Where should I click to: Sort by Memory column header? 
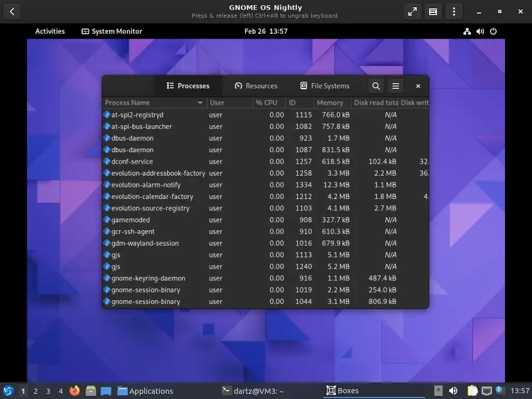click(332, 102)
